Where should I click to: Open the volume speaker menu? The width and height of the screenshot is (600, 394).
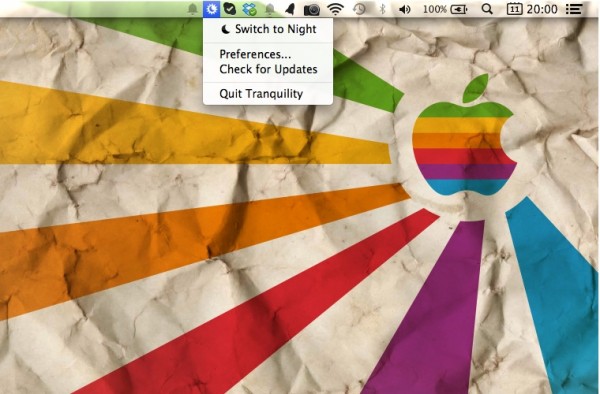(x=404, y=9)
